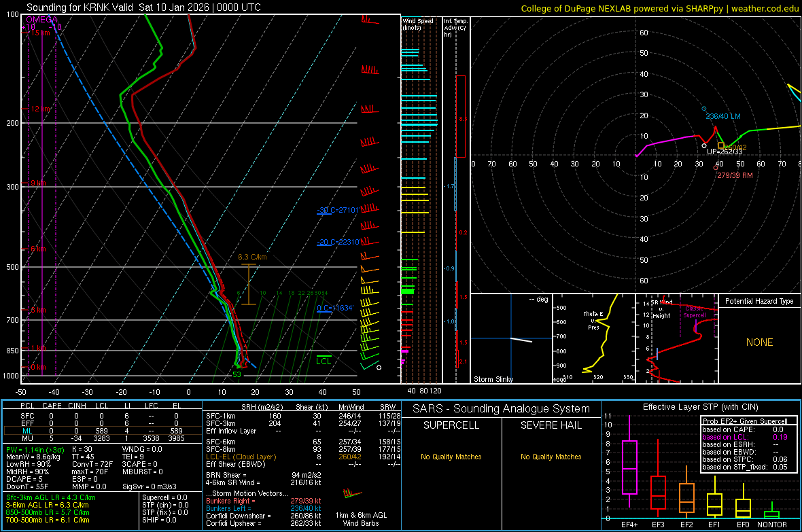Click the 'Wind Speed (knots)' panel header
802x532 pixels.
418,24
